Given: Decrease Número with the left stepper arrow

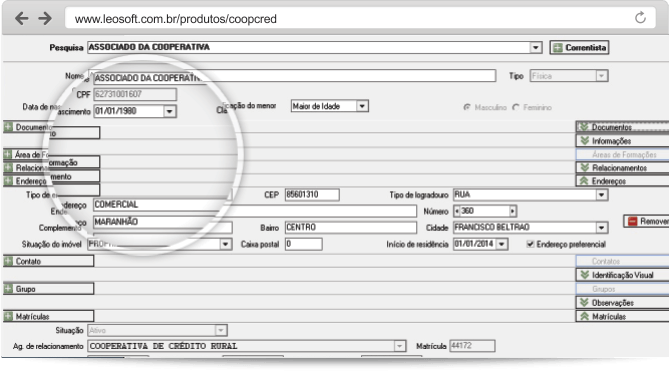Looking at the screenshot, I should tap(457, 211).
